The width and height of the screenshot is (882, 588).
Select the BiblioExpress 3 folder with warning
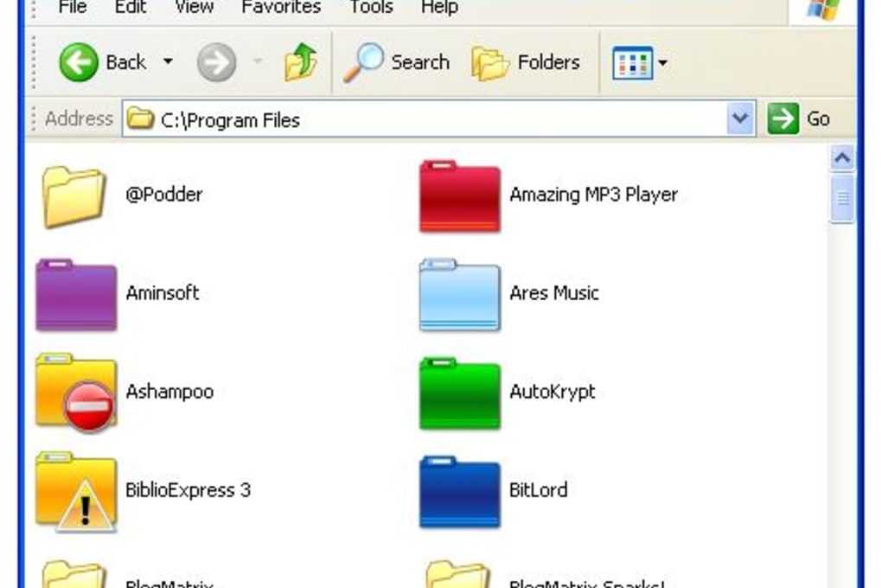[76, 492]
